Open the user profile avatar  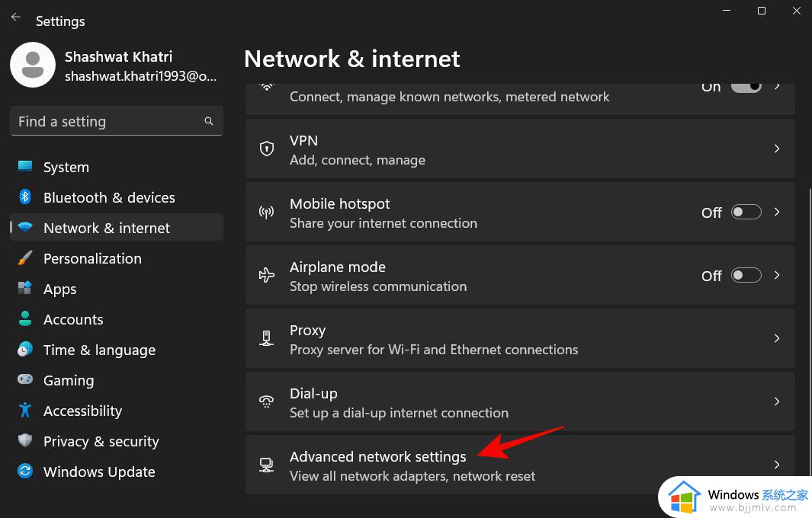click(33, 65)
